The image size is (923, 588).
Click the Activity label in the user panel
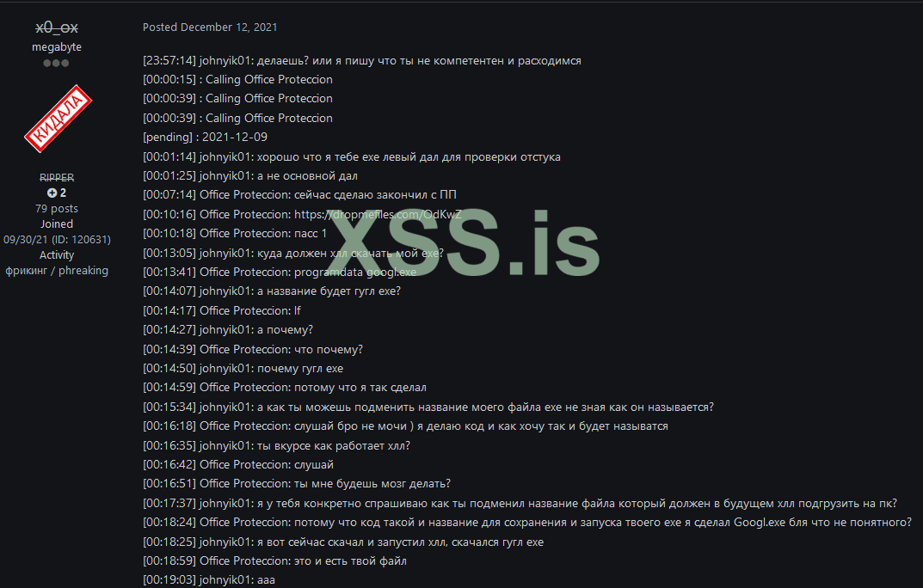(57, 254)
